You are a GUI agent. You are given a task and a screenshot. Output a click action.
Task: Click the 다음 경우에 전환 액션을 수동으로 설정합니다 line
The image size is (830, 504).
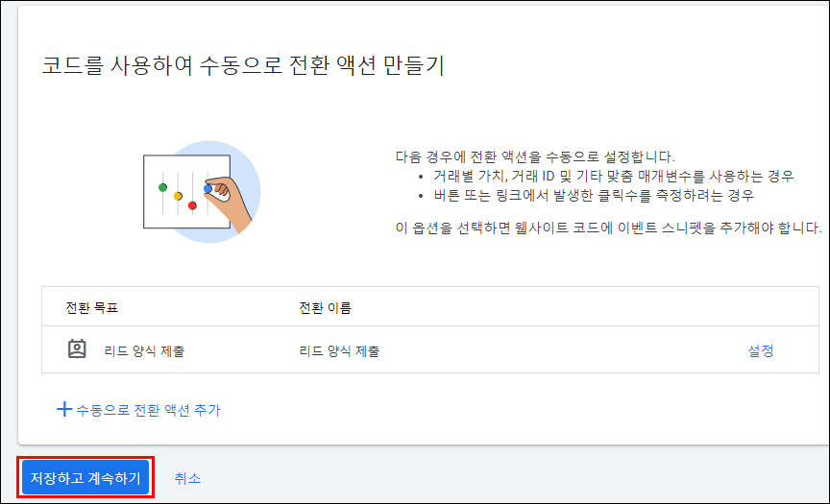(x=535, y=156)
